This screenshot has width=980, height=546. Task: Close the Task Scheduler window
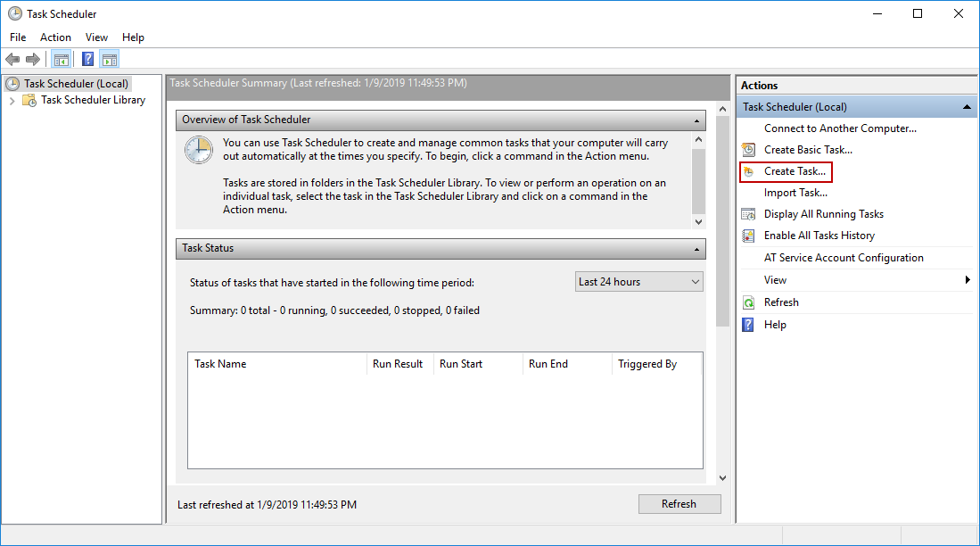click(958, 13)
